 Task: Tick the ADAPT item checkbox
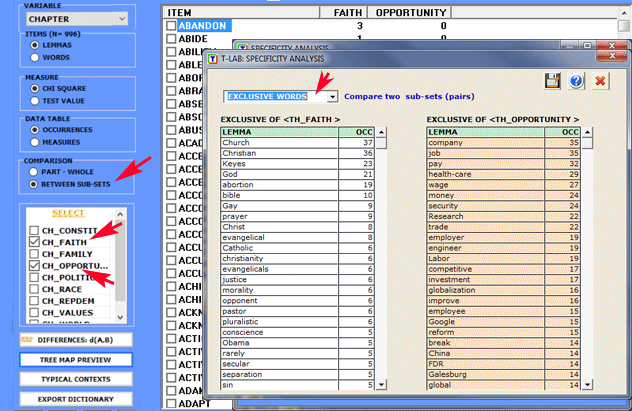171,403
